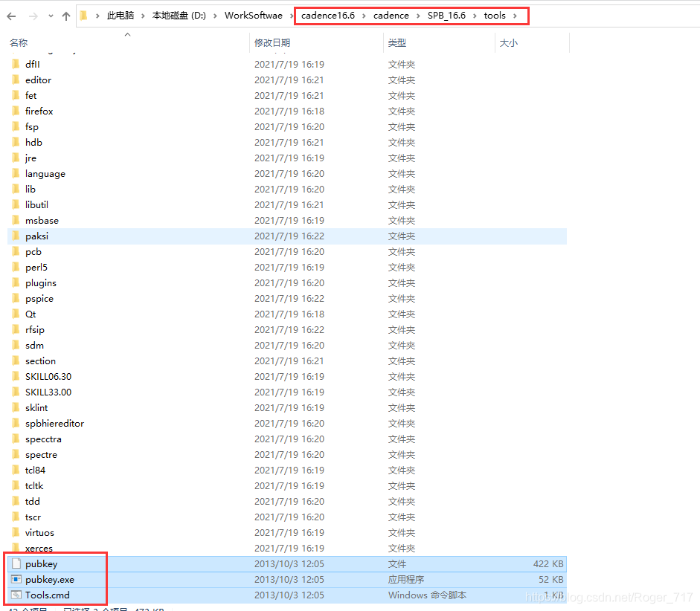Open the recent locations dropdown chevron

click(x=49, y=16)
